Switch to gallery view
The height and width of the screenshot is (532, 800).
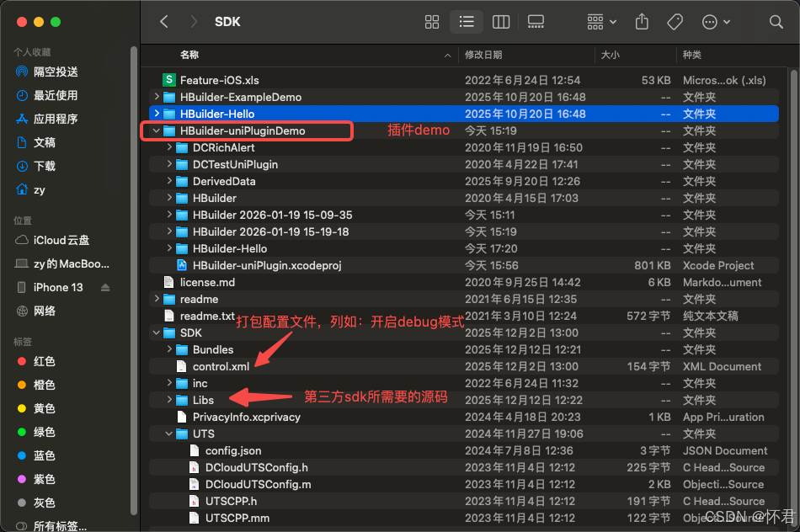click(536, 21)
